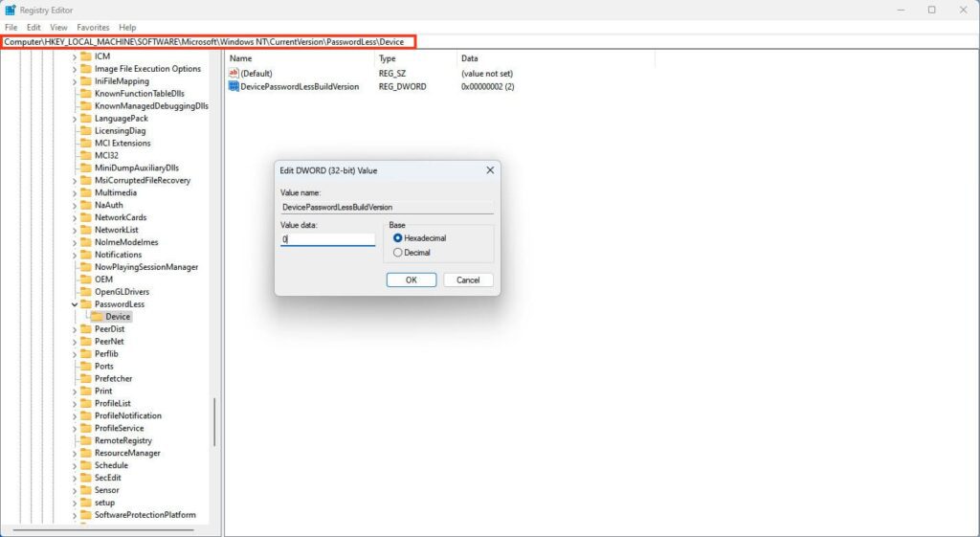
Task: Click the tree pane vertical scrollbar
Action: (x=215, y=421)
